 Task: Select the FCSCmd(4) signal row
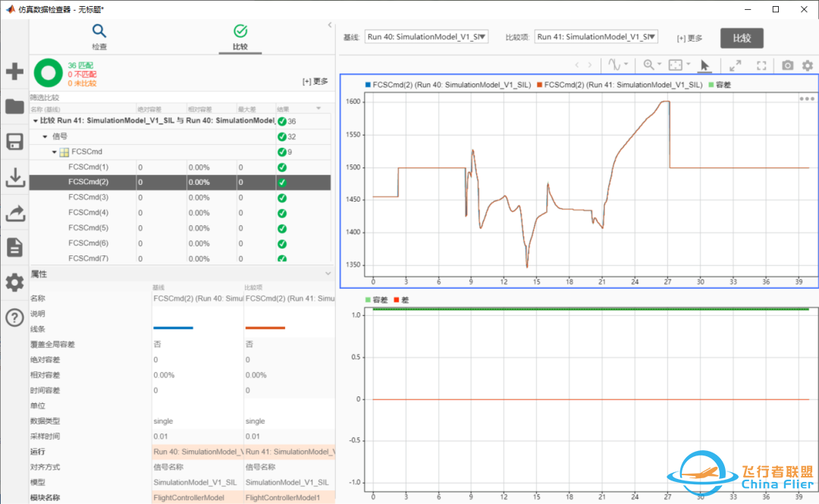click(x=180, y=212)
